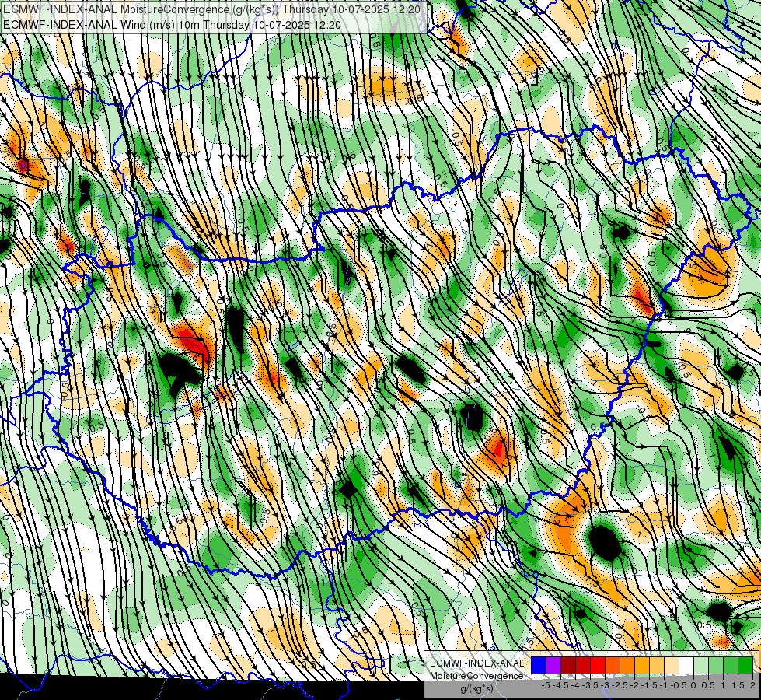Screen dimensions: 761x700
Task: Click the legend tick label -3.5
Action: (x=590, y=685)
